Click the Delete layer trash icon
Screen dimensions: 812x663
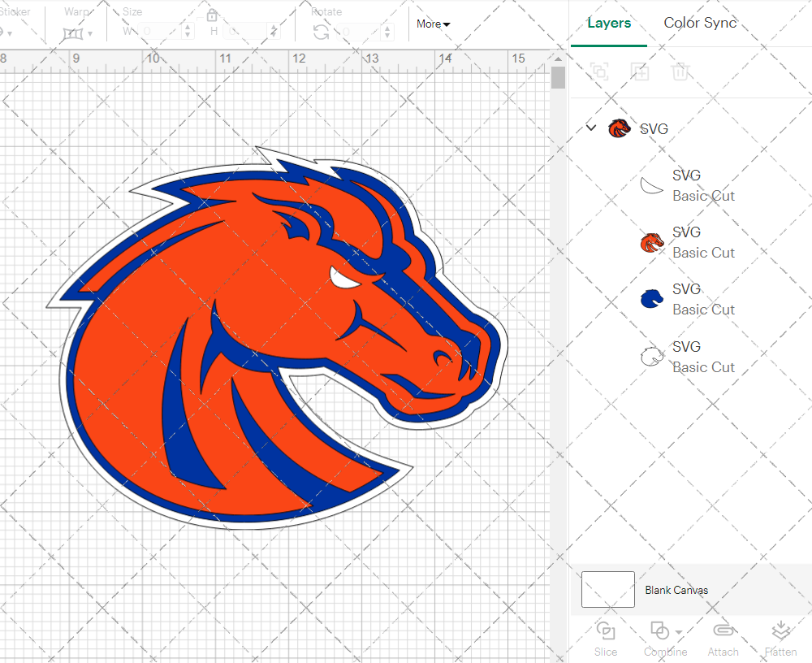[682, 71]
